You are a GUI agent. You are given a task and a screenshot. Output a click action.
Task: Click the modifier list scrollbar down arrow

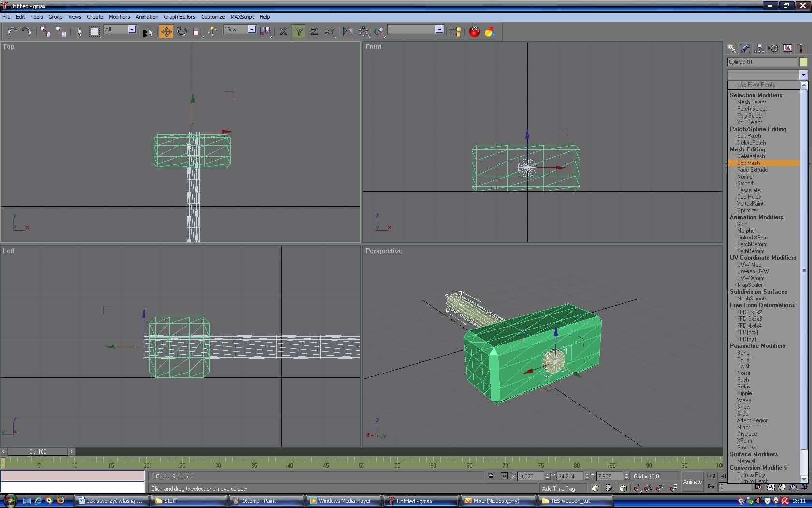pos(804,479)
